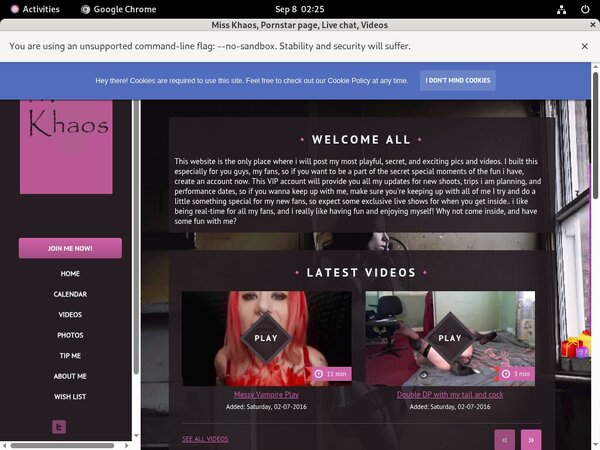Go to the previous videos page arrow
Viewport: 600px width, 450px height.
[505, 439]
